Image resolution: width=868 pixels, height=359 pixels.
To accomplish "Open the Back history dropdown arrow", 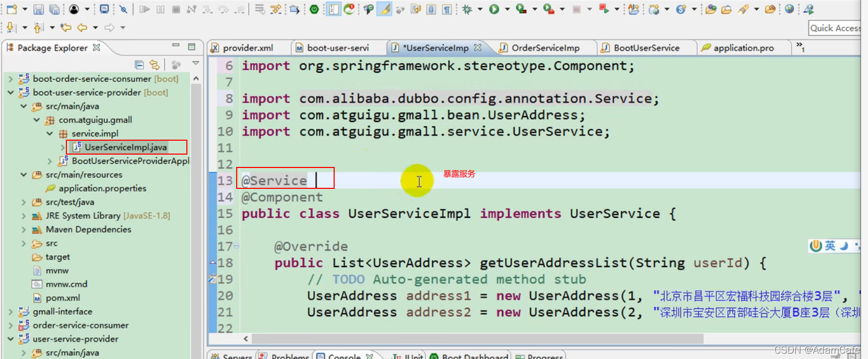I will pyautogui.click(x=95, y=27).
